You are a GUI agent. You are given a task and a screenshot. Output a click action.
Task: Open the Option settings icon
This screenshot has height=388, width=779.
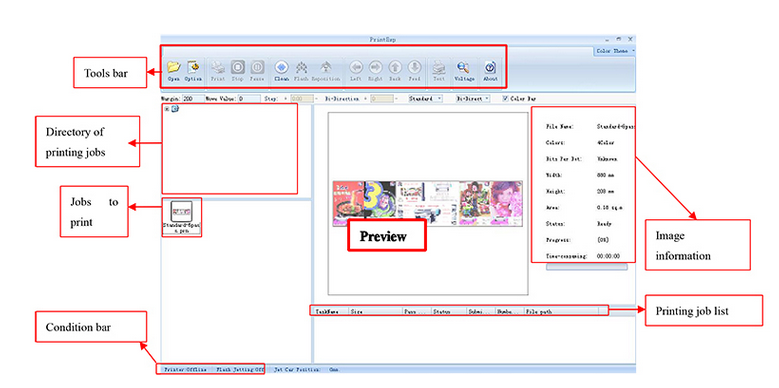pyautogui.click(x=193, y=67)
